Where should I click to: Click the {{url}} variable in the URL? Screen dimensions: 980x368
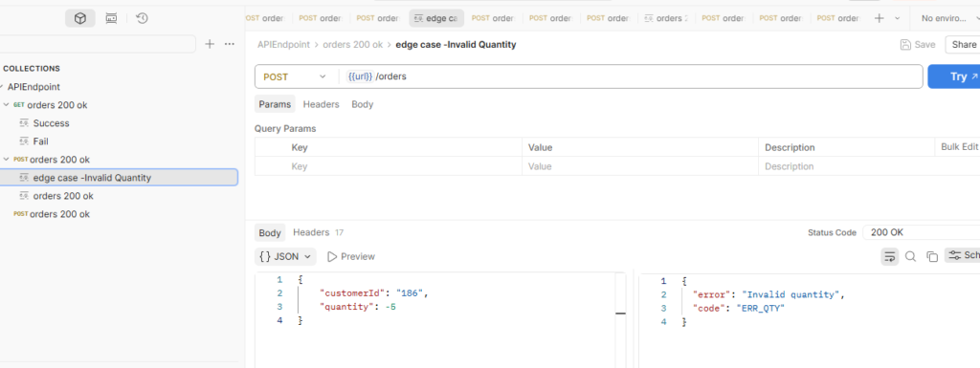360,76
